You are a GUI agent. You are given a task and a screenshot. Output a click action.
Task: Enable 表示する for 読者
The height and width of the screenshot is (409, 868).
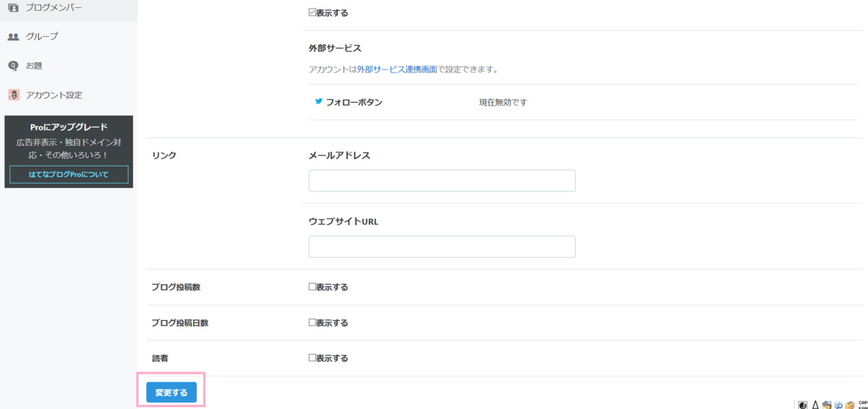click(312, 358)
